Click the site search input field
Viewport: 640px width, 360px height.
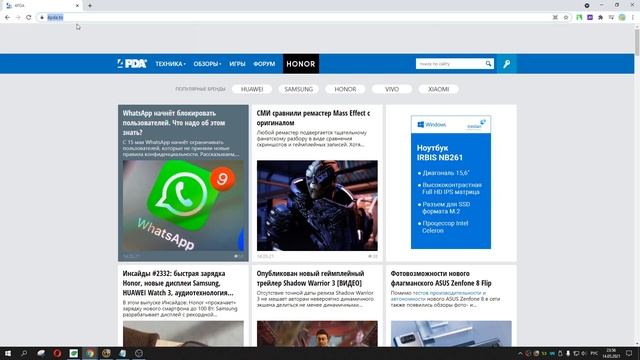(x=449, y=64)
